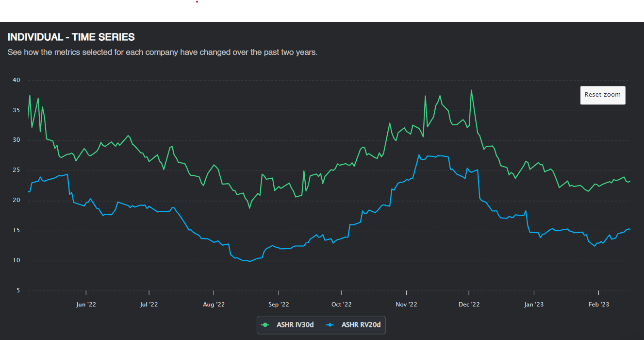Click the green ASHR IV30d legend marker
The height and width of the screenshot is (340, 644).
[x=265, y=324]
